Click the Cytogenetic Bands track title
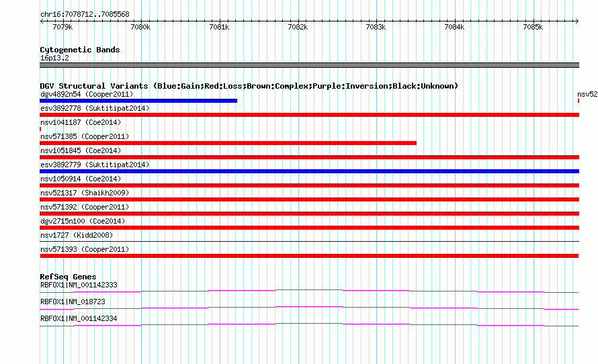Image resolution: width=598 pixels, height=364 pixels. pyautogui.click(x=80, y=50)
